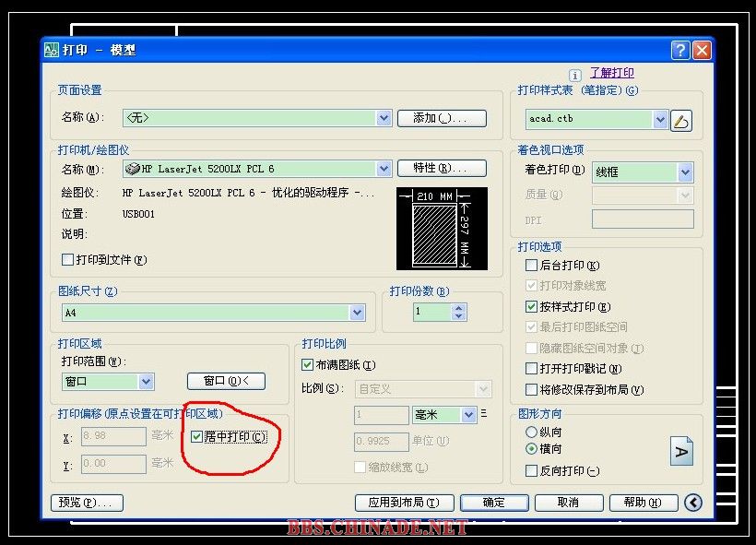The image size is (756, 545).
Task: Click the location text USB001
Action: pos(138,214)
